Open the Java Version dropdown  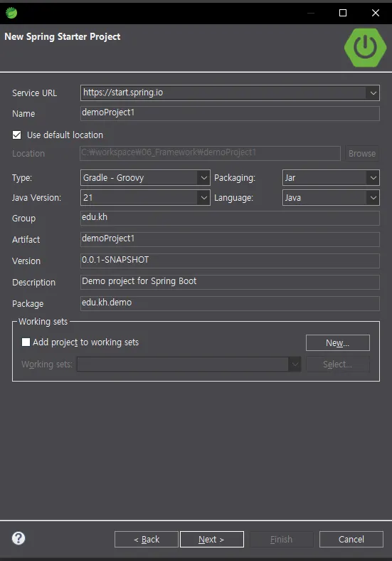[203, 198]
